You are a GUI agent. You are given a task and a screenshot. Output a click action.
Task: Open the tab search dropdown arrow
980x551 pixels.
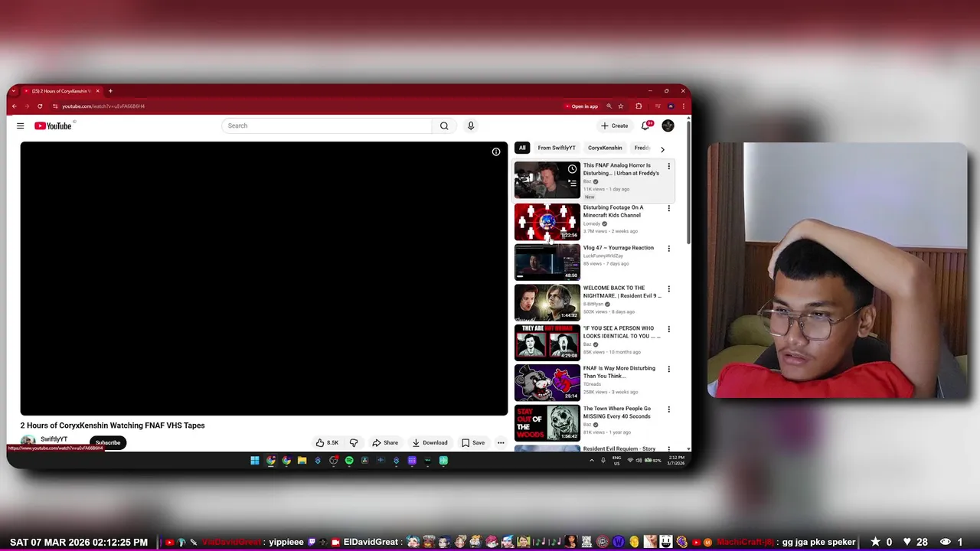point(13,91)
